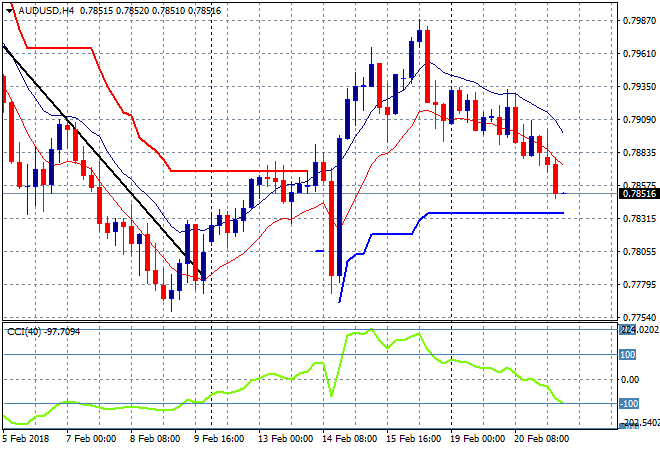
Task: Click the small triangle before AUDUSD,H4
Action: pyautogui.click(x=10, y=9)
